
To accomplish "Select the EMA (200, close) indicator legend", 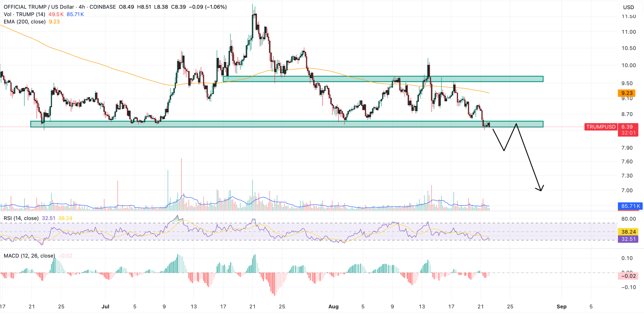I will pyautogui.click(x=25, y=22).
